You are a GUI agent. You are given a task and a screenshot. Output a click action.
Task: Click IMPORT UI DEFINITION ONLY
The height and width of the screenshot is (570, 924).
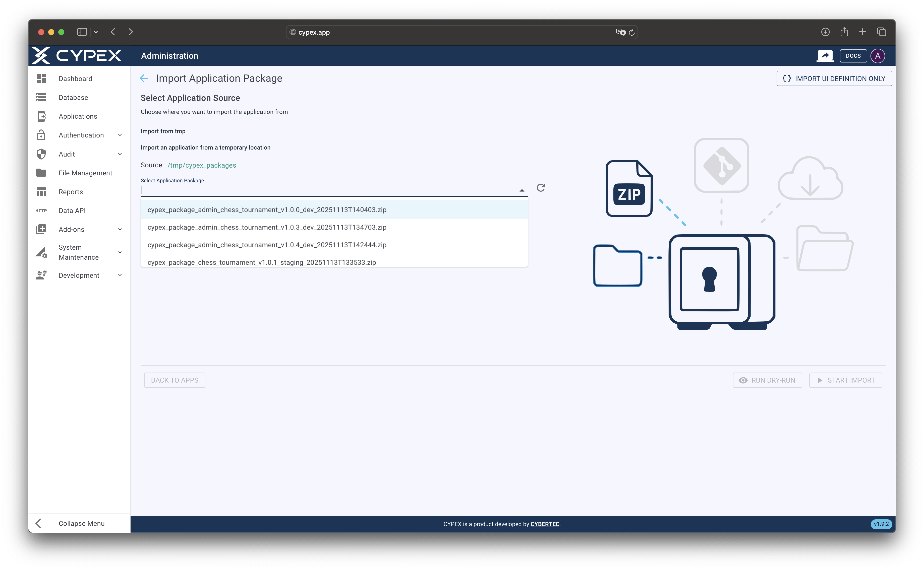pos(834,79)
